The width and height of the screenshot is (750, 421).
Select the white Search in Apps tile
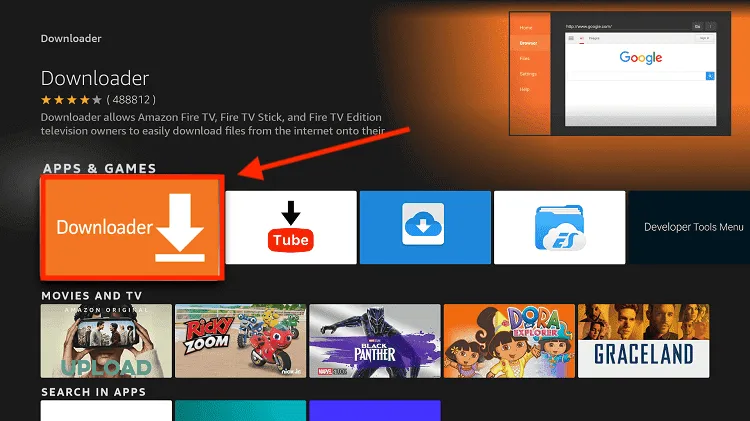106,410
